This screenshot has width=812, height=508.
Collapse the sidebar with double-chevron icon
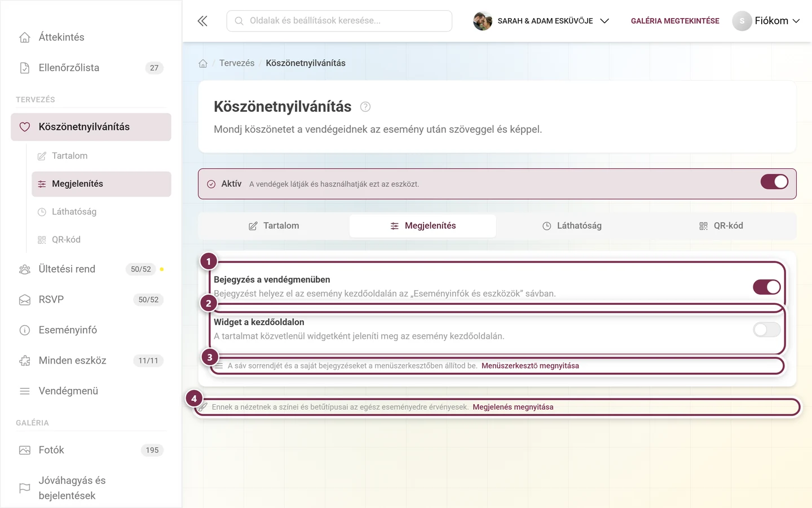[x=202, y=21]
